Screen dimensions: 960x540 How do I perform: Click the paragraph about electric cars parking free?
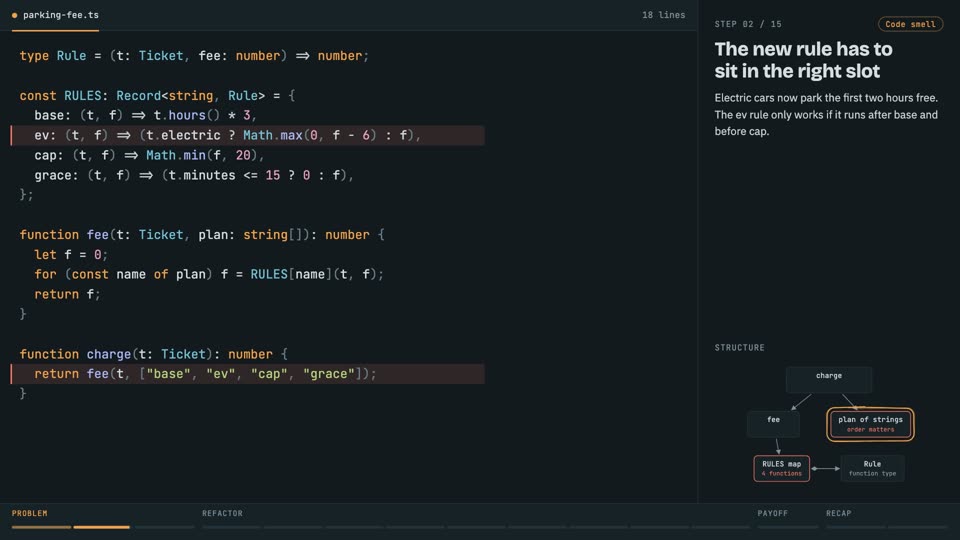(x=826, y=114)
